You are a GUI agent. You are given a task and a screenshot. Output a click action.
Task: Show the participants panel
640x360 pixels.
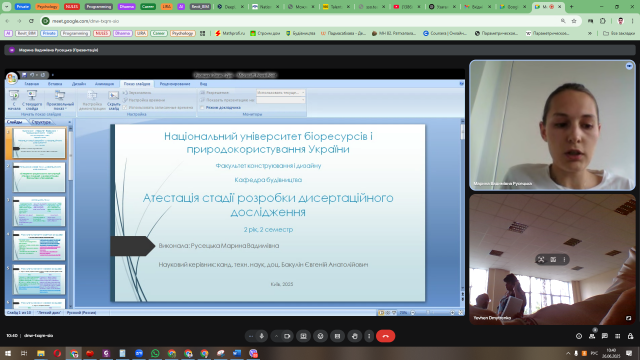pyautogui.click(x=592, y=336)
